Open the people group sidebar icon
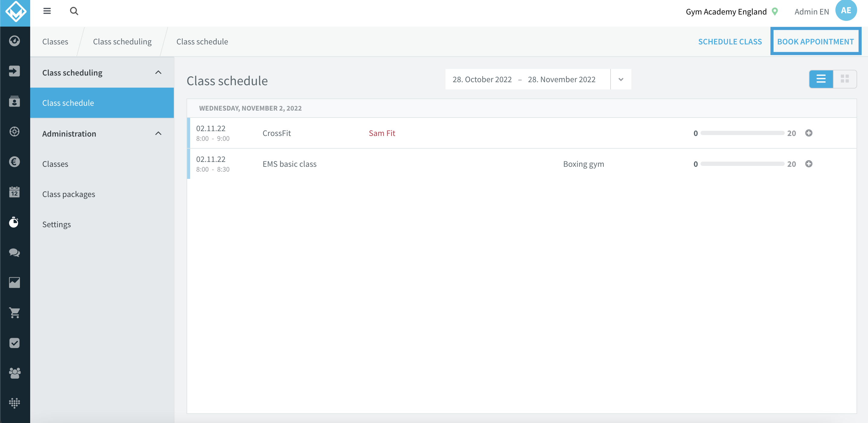The width and height of the screenshot is (868, 423). point(14,373)
